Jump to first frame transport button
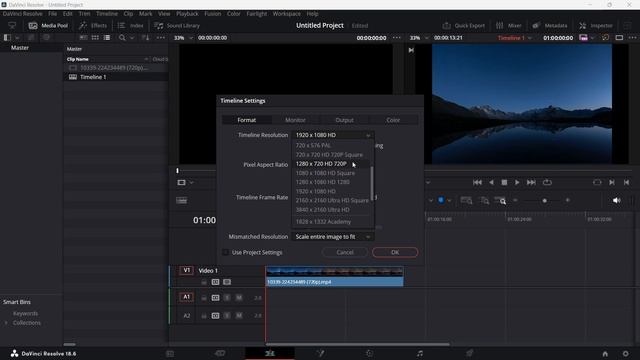The height and width of the screenshot is (360, 640). (477, 182)
